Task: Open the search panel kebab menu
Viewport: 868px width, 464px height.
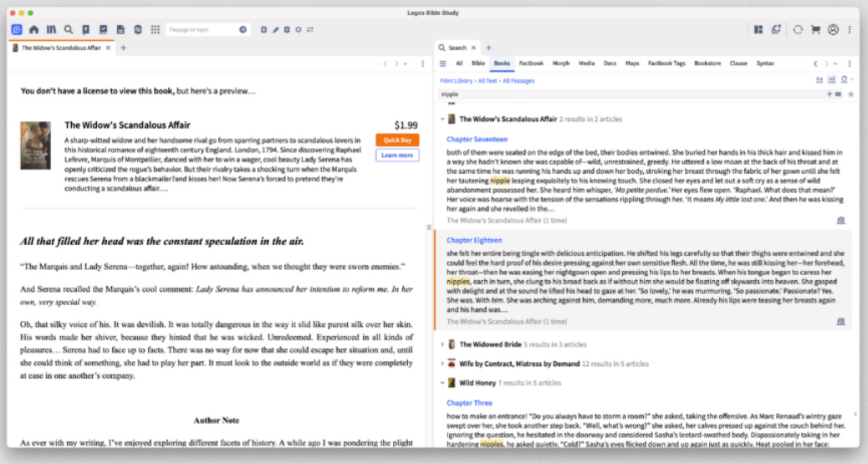Action: [x=849, y=64]
